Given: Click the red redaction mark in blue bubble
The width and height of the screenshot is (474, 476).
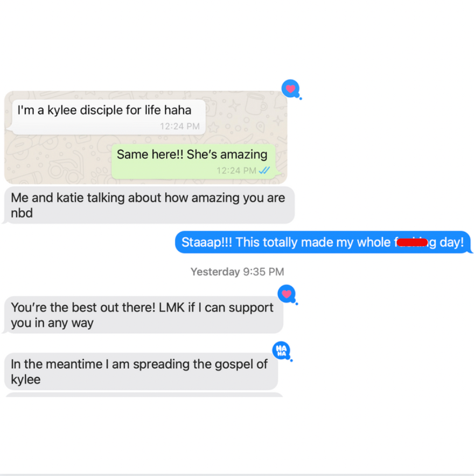Looking at the screenshot, I should point(412,242).
